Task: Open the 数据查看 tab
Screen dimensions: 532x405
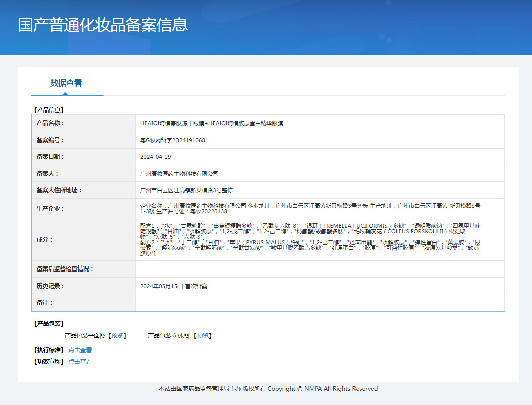Action: coord(66,83)
